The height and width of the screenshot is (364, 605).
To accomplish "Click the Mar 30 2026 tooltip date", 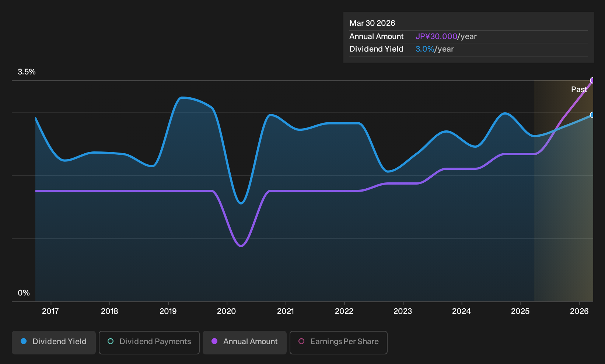I will [x=372, y=23].
